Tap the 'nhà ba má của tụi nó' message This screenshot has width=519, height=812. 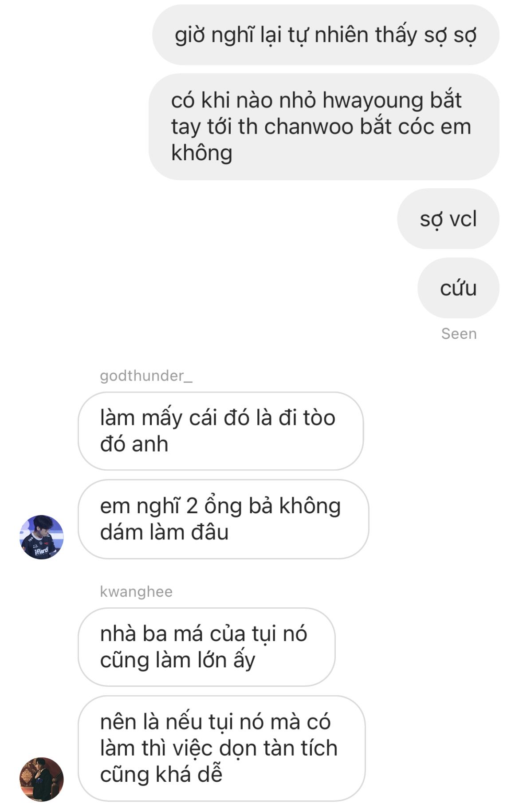(x=206, y=647)
